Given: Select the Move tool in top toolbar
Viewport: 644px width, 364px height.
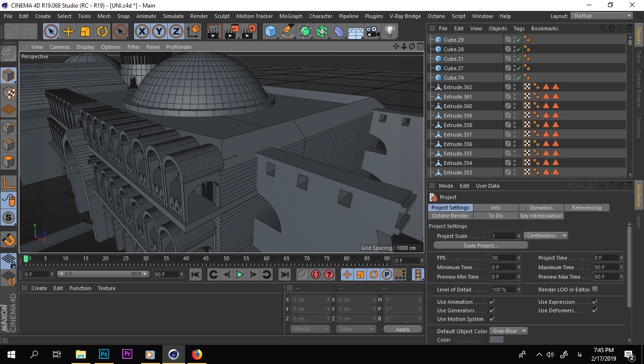Looking at the screenshot, I should (x=68, y=32).
